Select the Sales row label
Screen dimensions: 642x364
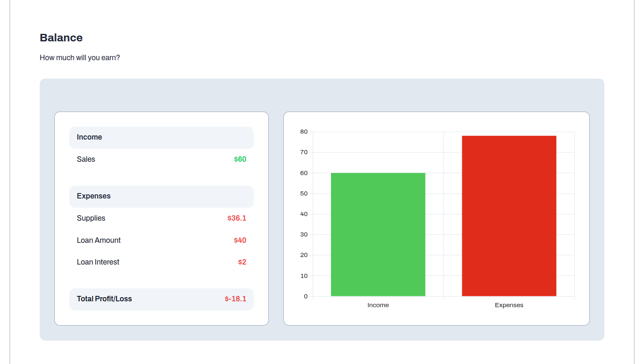pos(86,159)
